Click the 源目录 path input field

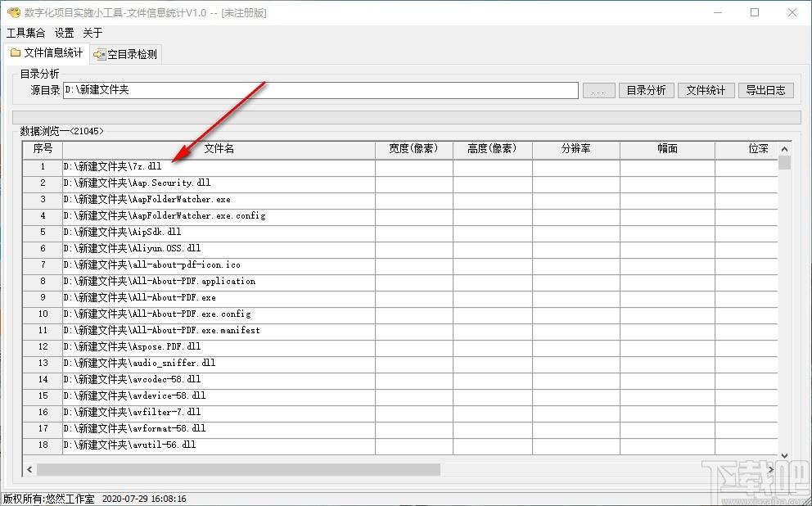tap(321, 90)
